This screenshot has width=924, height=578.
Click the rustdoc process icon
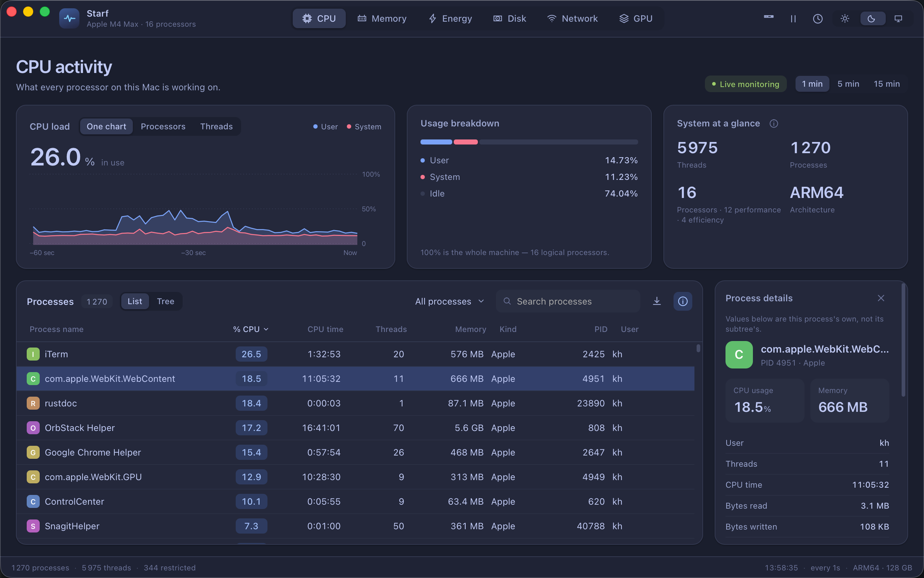coord(33,403)
